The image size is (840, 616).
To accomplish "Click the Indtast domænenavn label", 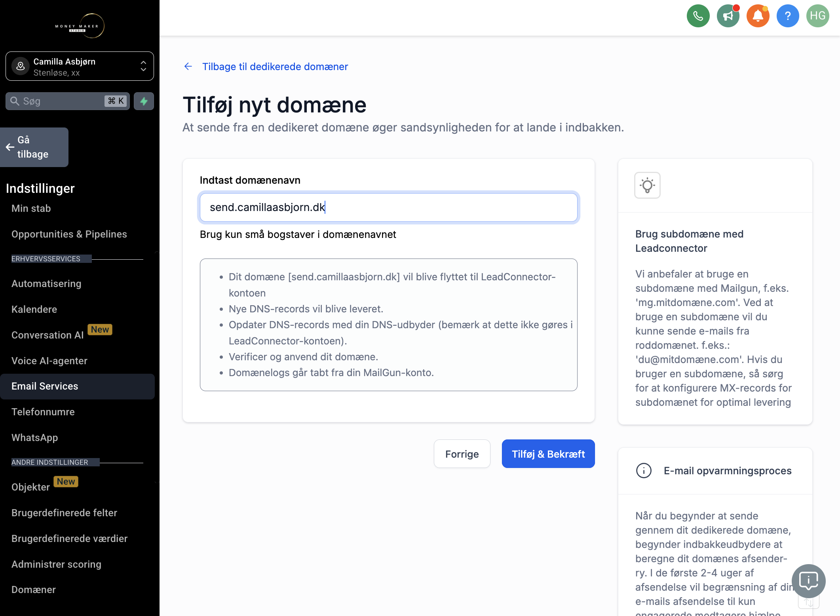I will [250, 180].
